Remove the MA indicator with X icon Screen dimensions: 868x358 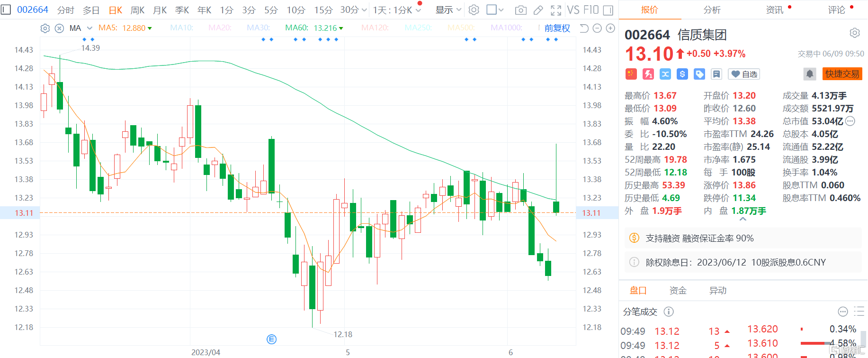click(x=59, y=28)
